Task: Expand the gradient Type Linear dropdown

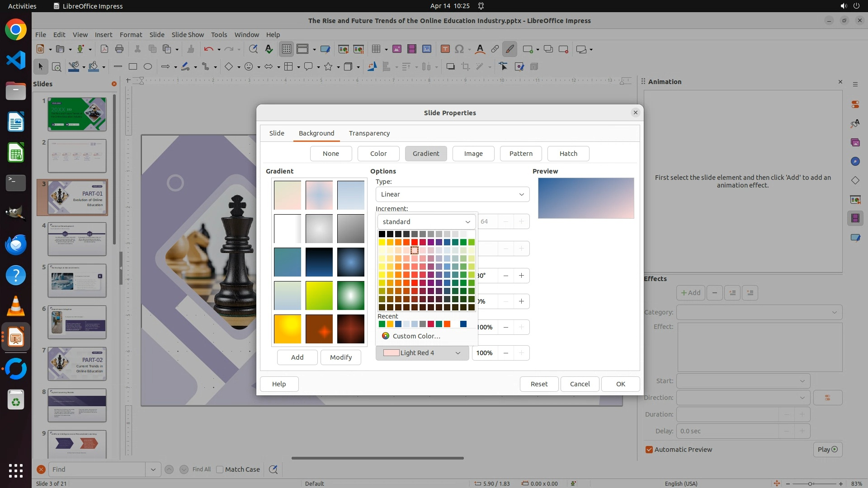Action: tap(452, 194)
